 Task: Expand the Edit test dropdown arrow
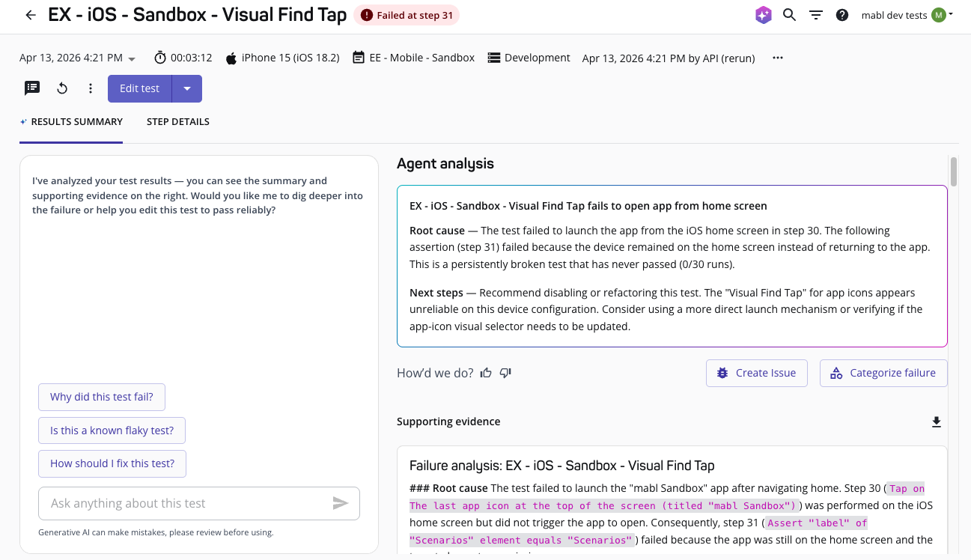coord(187,88)
